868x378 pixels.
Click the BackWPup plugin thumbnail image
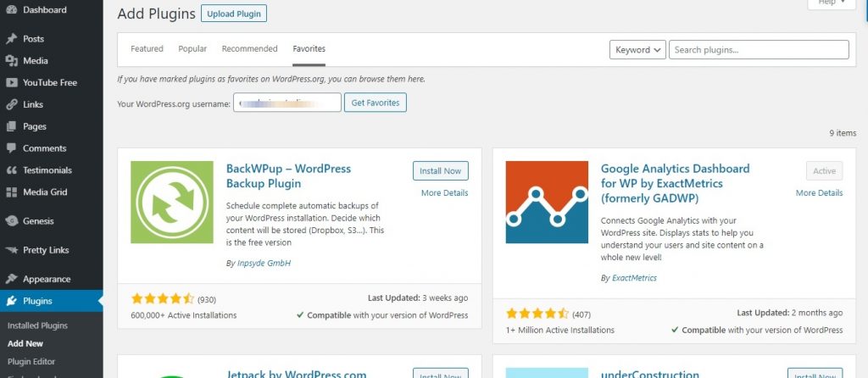(172, 202)
